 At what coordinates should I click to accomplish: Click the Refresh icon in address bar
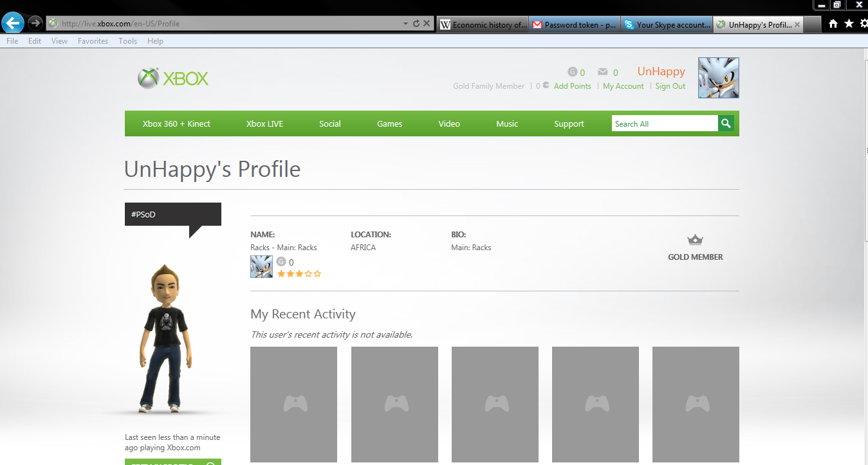(x=416, y=24)
